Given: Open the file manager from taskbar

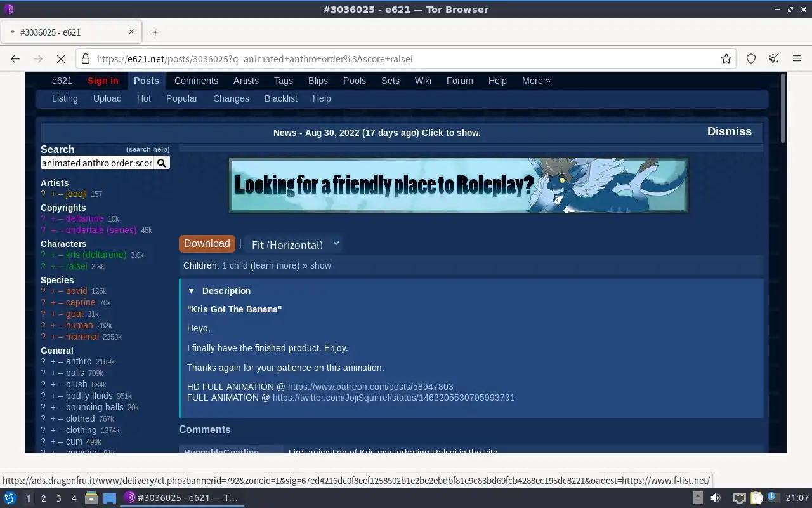Looking at the screenshot, I should click(x=91, y=498).
